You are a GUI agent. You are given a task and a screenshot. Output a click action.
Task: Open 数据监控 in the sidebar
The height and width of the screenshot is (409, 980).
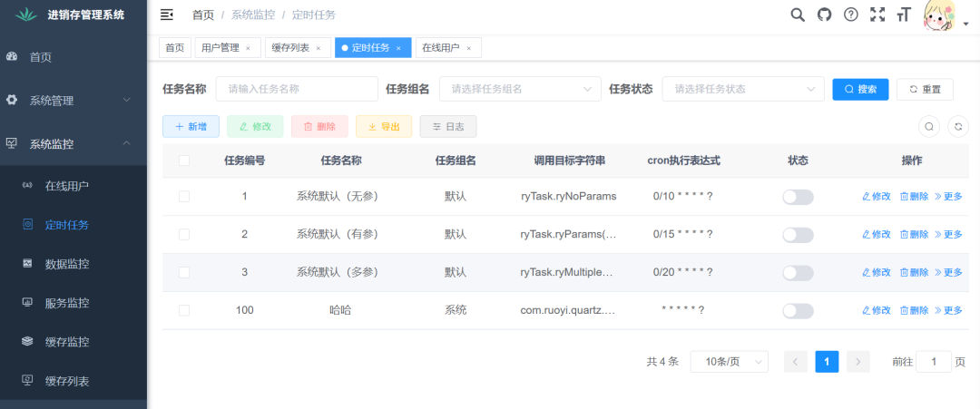pos(73,264)
